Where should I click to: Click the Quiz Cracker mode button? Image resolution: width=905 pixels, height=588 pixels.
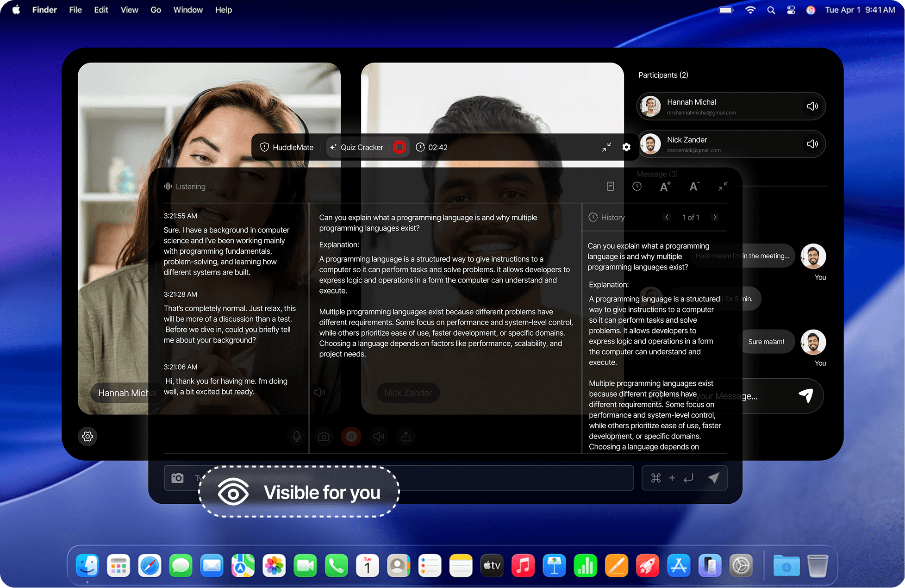[357, 147]
